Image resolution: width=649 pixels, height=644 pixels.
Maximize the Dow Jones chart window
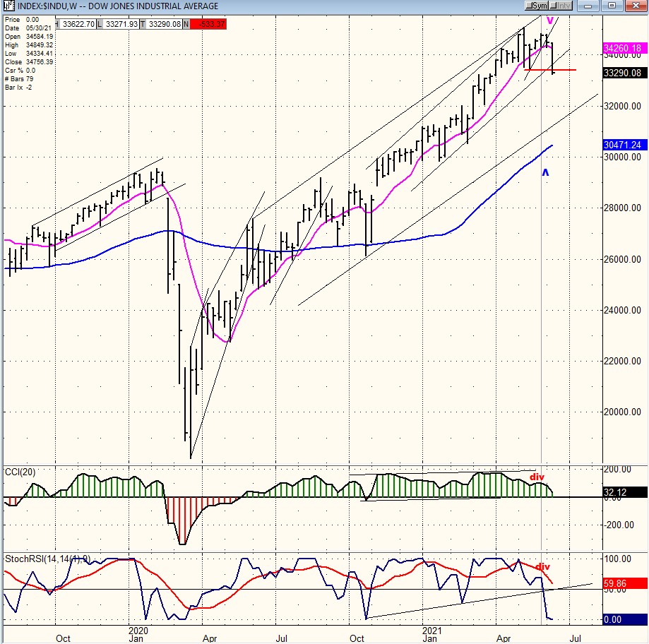coord(612,6)
